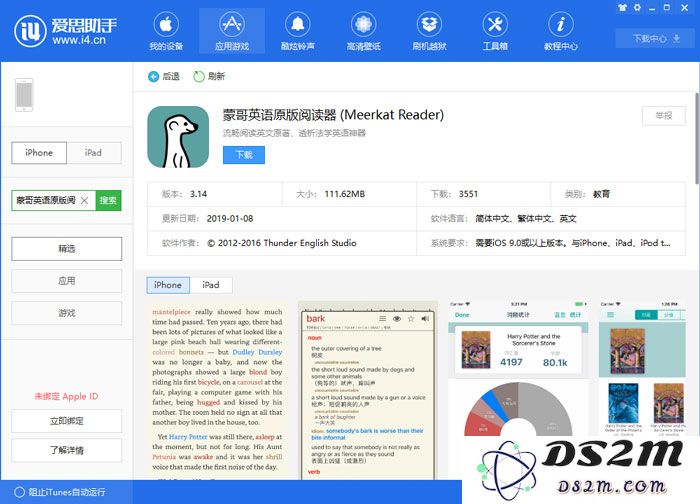Click the vertical scrollbar on the right
700x504 pixels.
(x=696, y=138)
